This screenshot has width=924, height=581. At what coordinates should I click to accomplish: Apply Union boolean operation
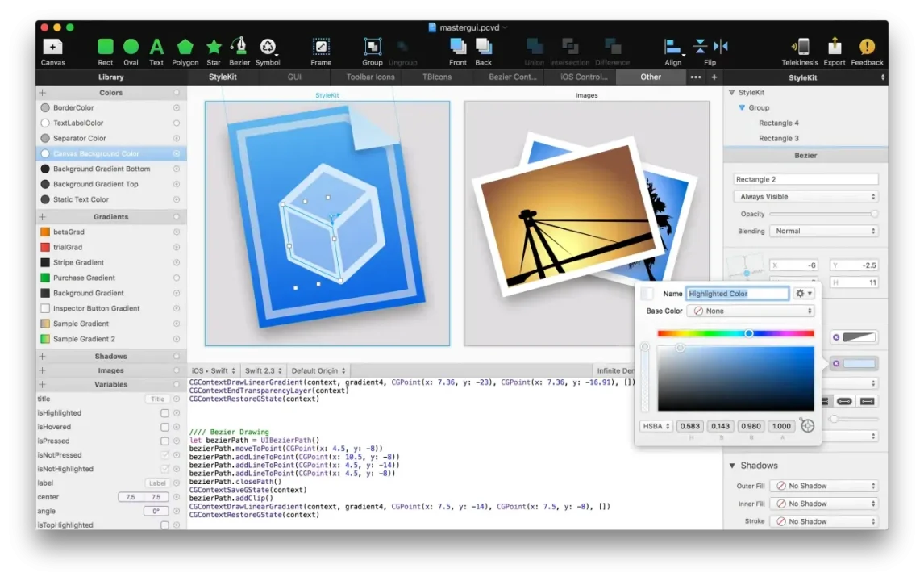coord(535,52)
